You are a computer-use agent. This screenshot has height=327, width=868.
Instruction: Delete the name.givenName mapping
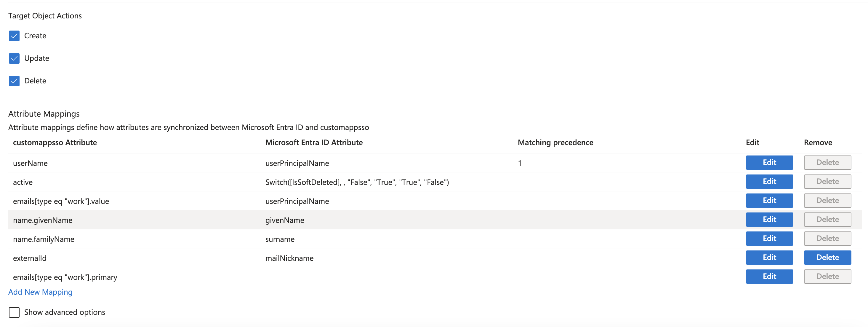(x=828, y=219)
